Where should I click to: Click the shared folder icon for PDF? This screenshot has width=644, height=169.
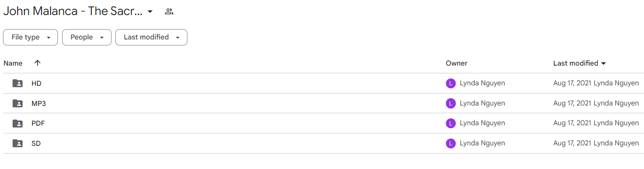[18, 124]
